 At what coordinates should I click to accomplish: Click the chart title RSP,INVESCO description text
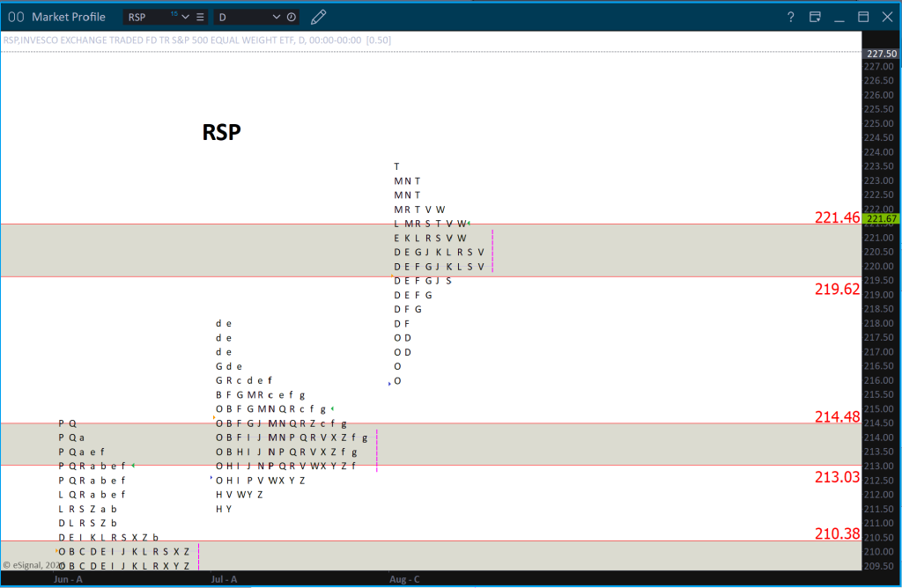[196, 40]
